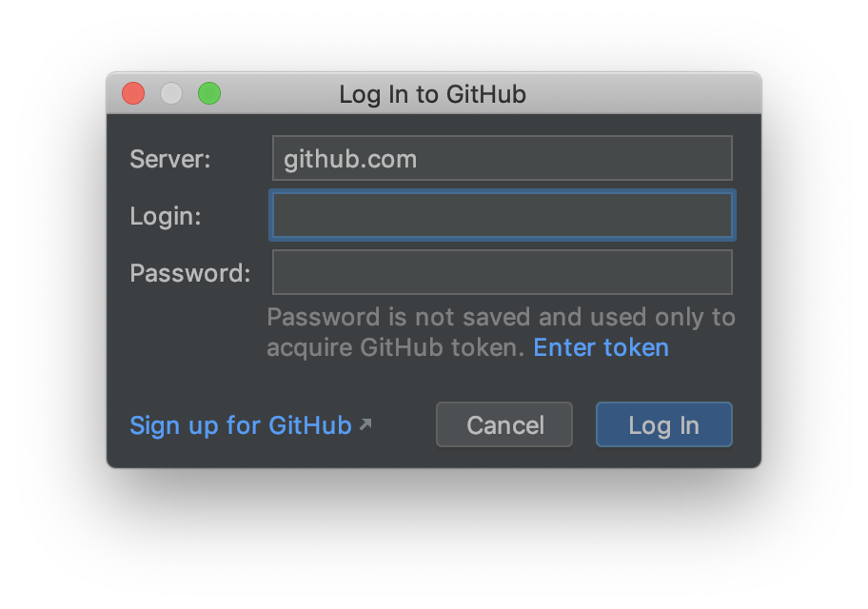
Task: Follow the Sign up for GitHub link
Action: coord(241,425)
